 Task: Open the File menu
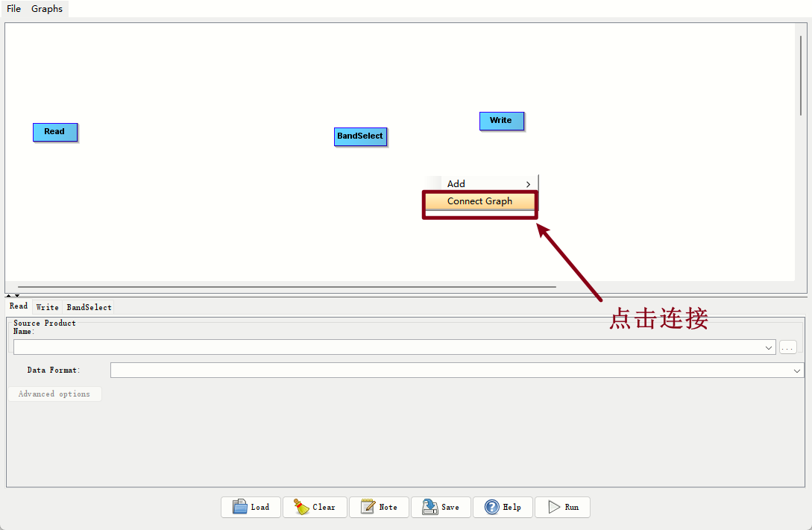(13, 8)
